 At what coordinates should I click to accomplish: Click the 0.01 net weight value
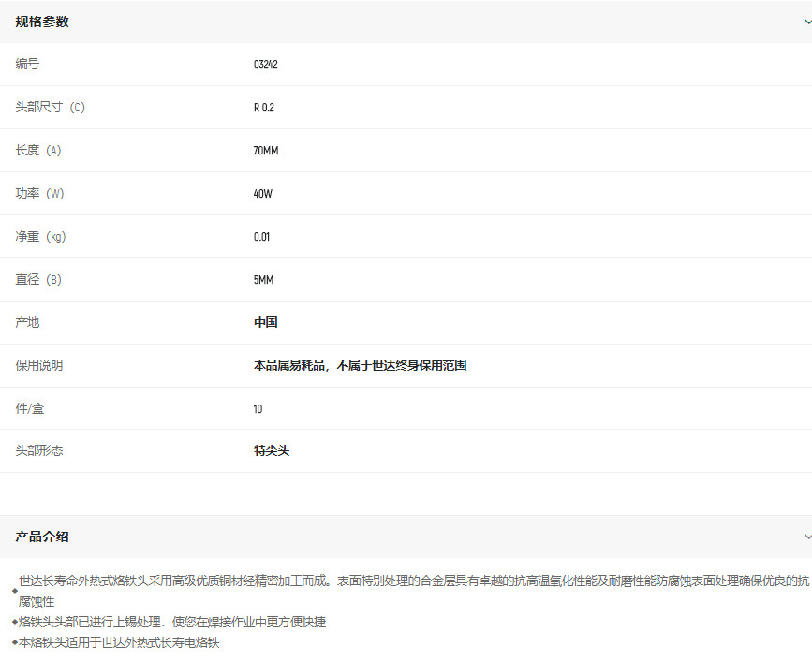pos(261,237)
